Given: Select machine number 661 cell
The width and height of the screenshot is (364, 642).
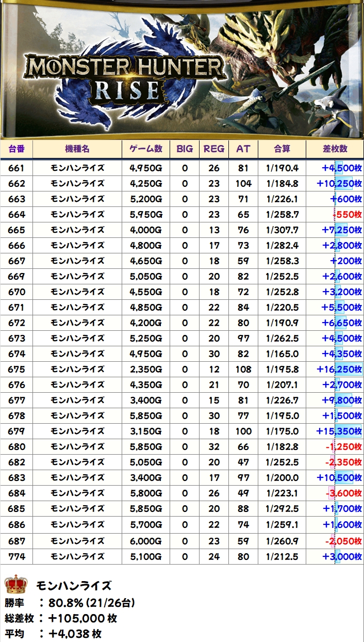Looking at the screenshot, I should point(16,168).
